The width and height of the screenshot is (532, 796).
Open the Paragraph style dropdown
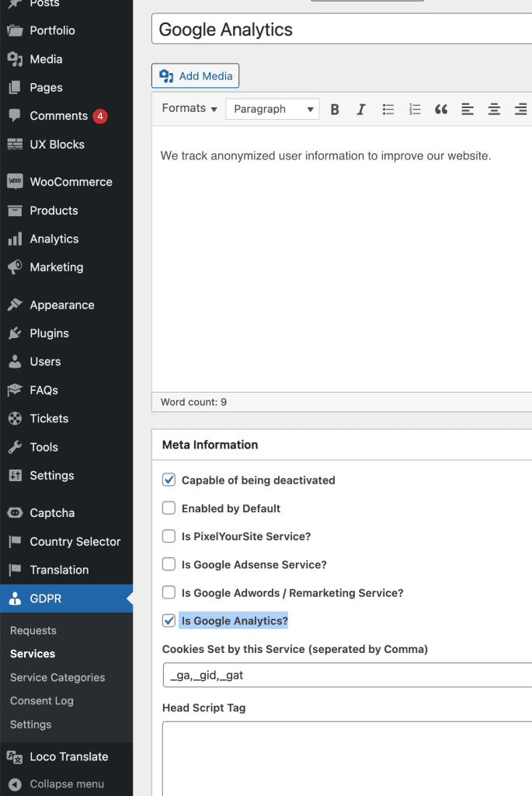(x=272, y=109)
